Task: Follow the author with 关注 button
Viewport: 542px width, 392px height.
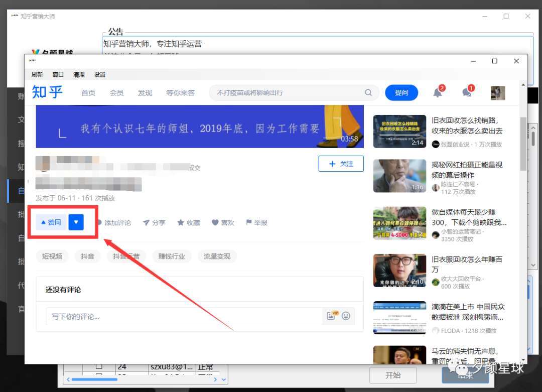Action: tap(341, 164)
